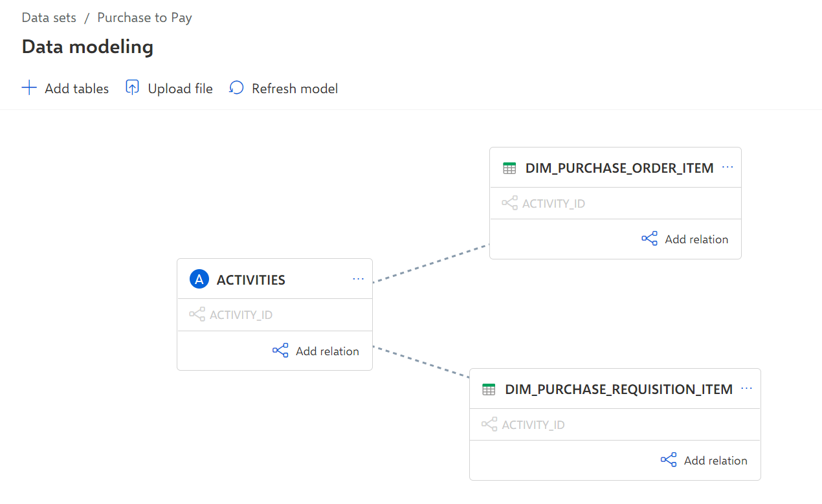The image size is (822, 504).
Task: Select the ACTIVITIES table title
Action: (x=251, y=280)
